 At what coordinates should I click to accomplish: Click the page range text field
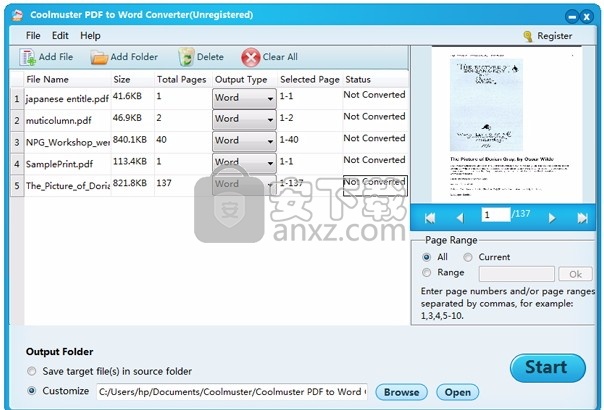pos(517,274)
